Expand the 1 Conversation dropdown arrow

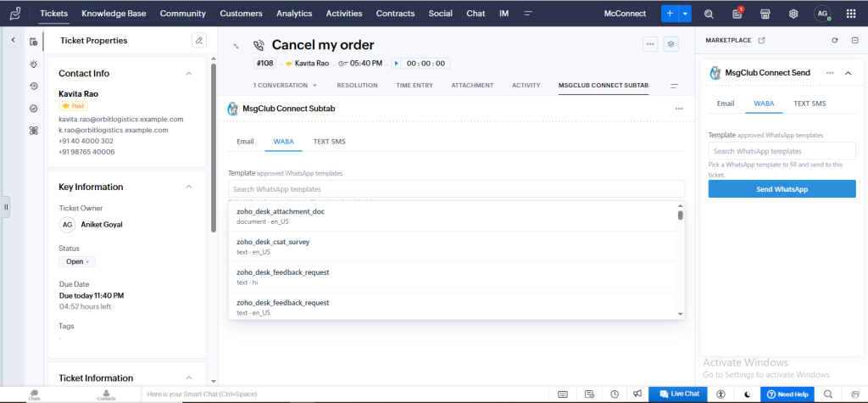tap(315, 86)
